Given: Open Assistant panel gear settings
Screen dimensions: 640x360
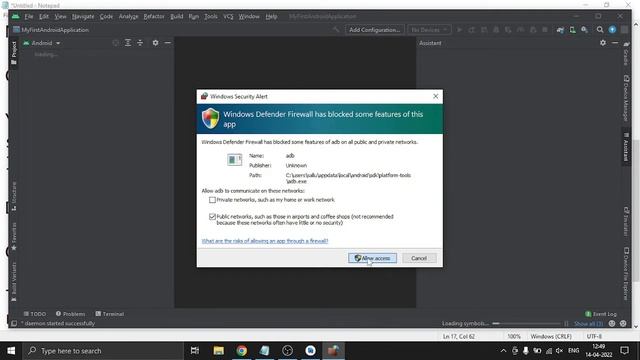Looking at the screenshot, I should coord(602,42).
